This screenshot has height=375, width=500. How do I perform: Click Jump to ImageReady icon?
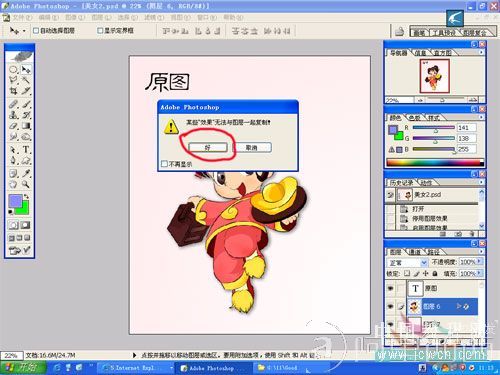20,250
